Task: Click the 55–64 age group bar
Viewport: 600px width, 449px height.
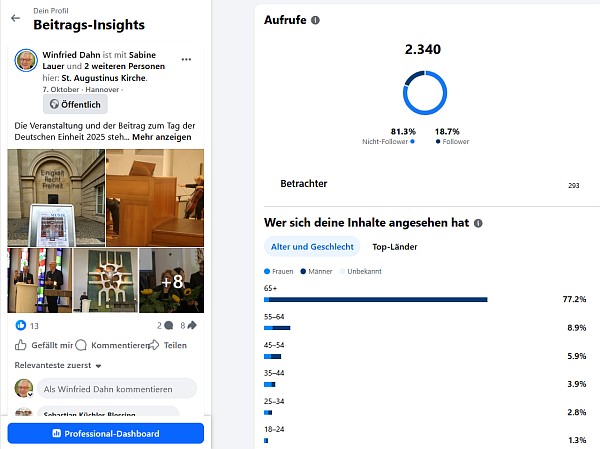Action: (277, 328)
